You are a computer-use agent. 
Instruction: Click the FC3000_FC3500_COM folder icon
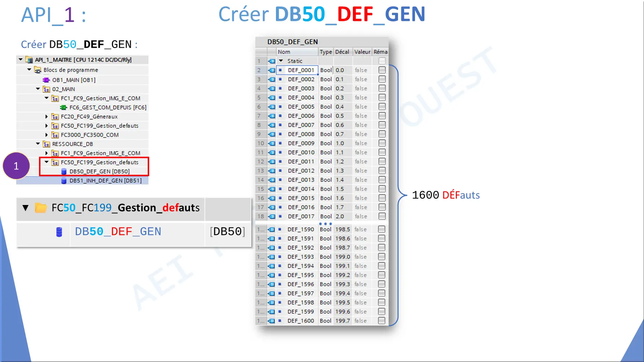pos(55,135)
